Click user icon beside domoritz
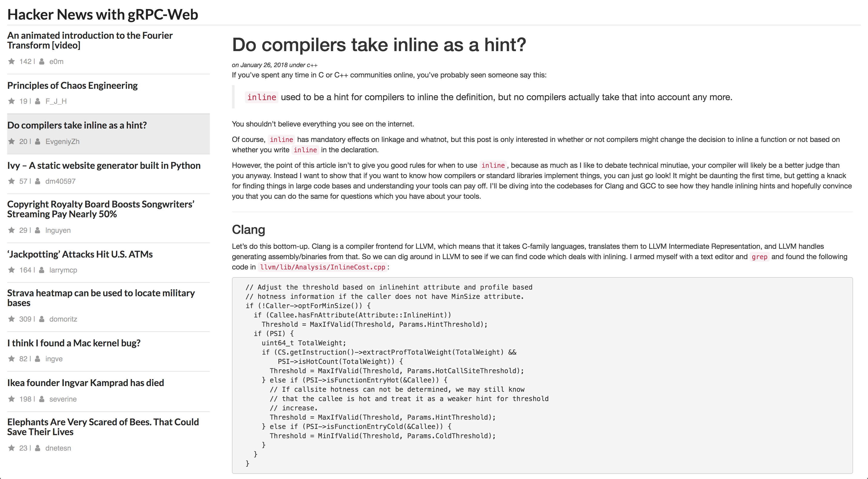Screen dimensions: 868x479 (x=42, y=319)
